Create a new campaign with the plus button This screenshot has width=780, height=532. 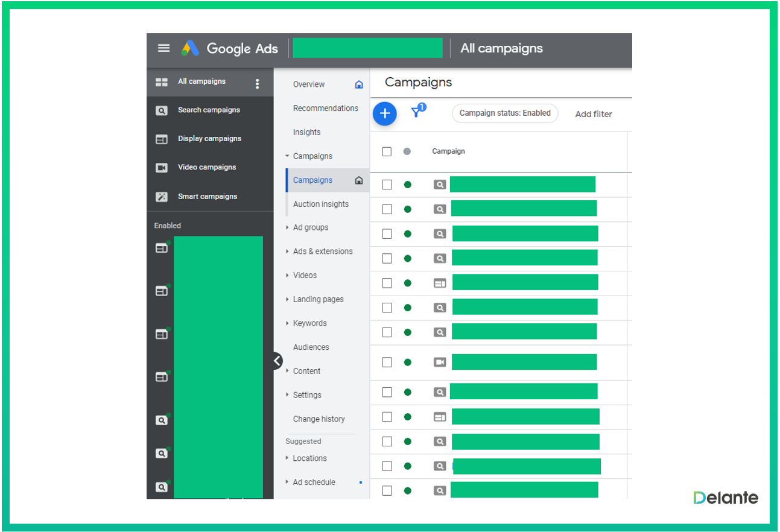(385, 113)
